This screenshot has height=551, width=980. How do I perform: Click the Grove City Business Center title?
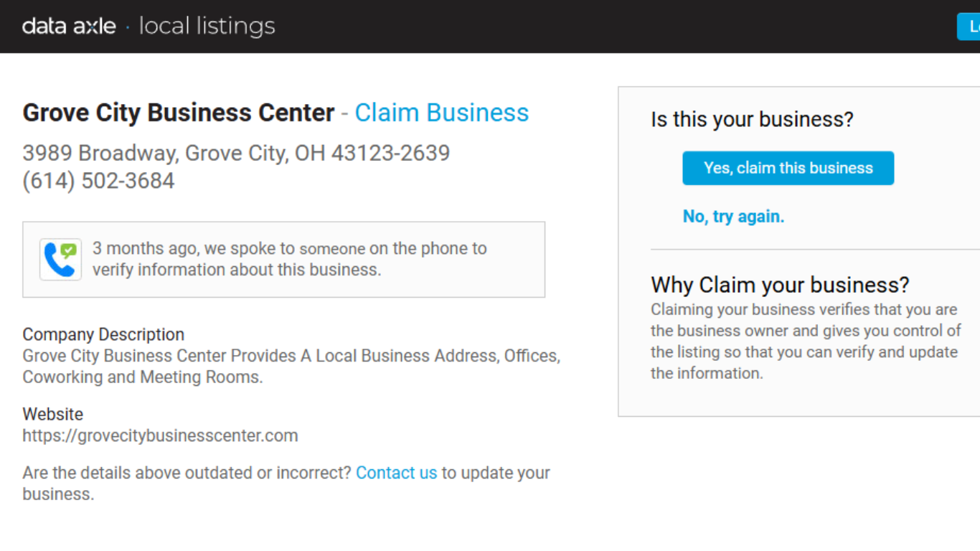point(179,113)
